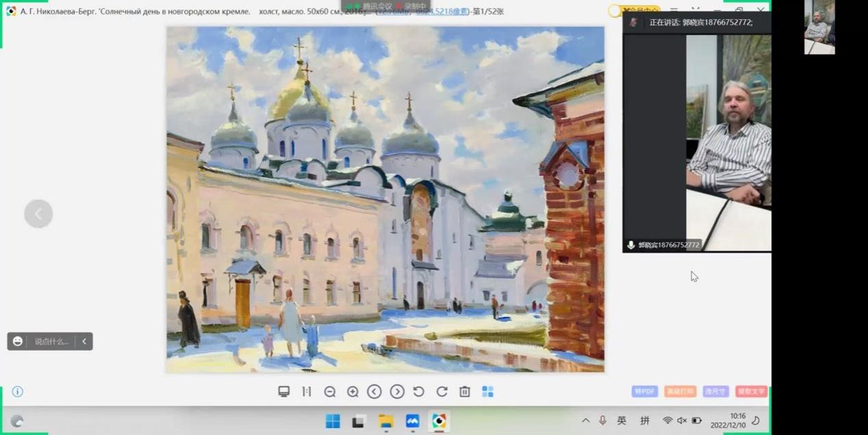
Task: Open the image viewer taskbar icon
Action: point(439,421)
